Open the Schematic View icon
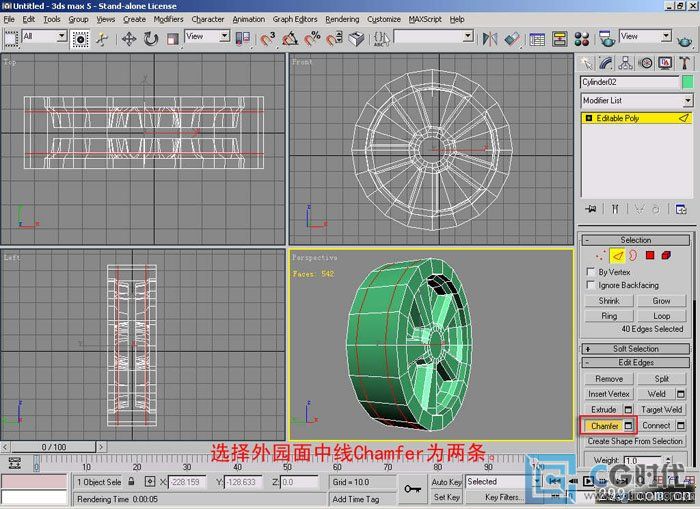The height and width of the screenshot is (509, 700). [559, 39]
